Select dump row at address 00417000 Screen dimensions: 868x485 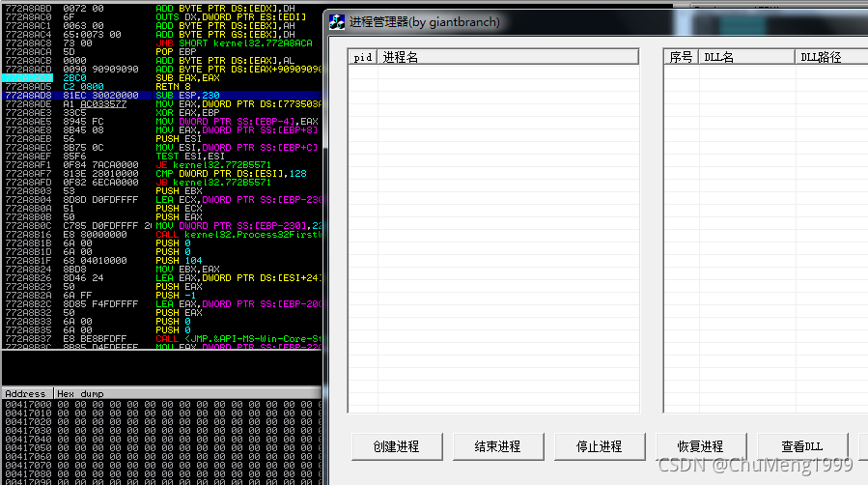pos(161,404)
